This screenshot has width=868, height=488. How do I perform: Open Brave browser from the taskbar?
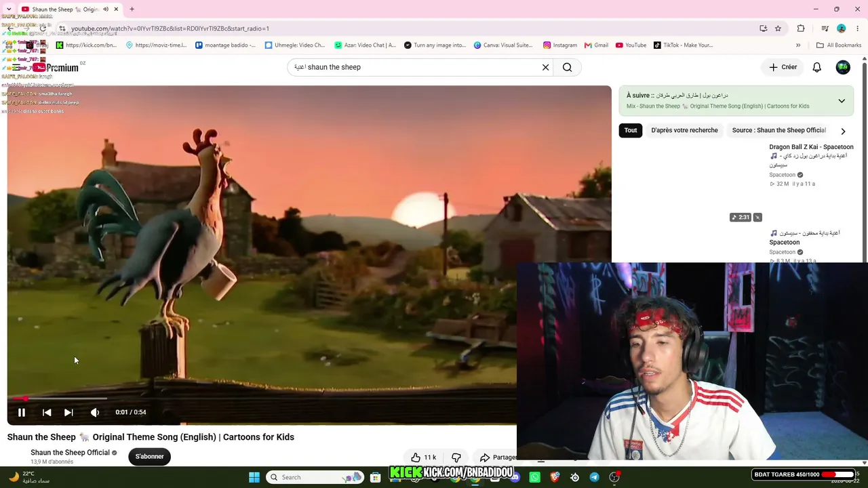(555, 477)
